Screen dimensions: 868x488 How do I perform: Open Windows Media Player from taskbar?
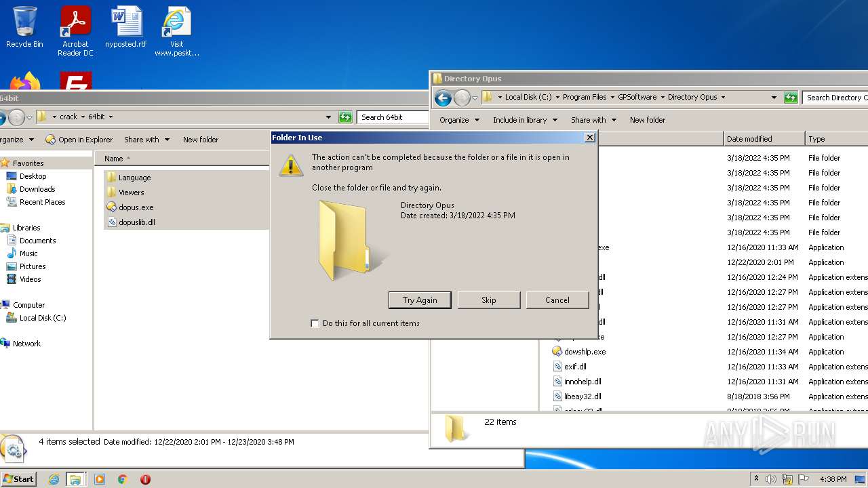pyautogui.click(x=100, y=479)
